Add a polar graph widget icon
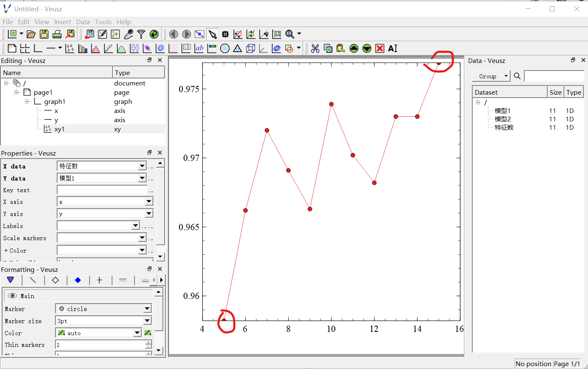588x369 pixels. click(225, 48)
